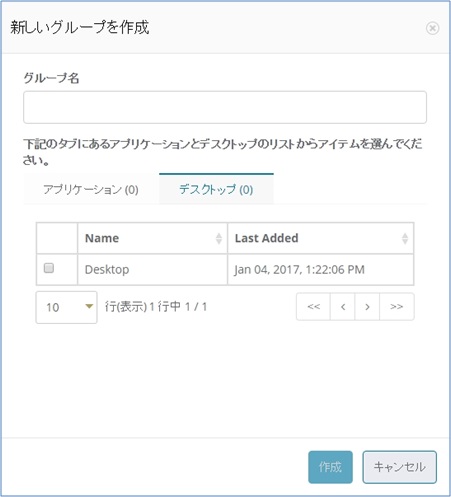Select the デスクトップ (0) tab
Screen dimensions: 451x497
[216, 189]
